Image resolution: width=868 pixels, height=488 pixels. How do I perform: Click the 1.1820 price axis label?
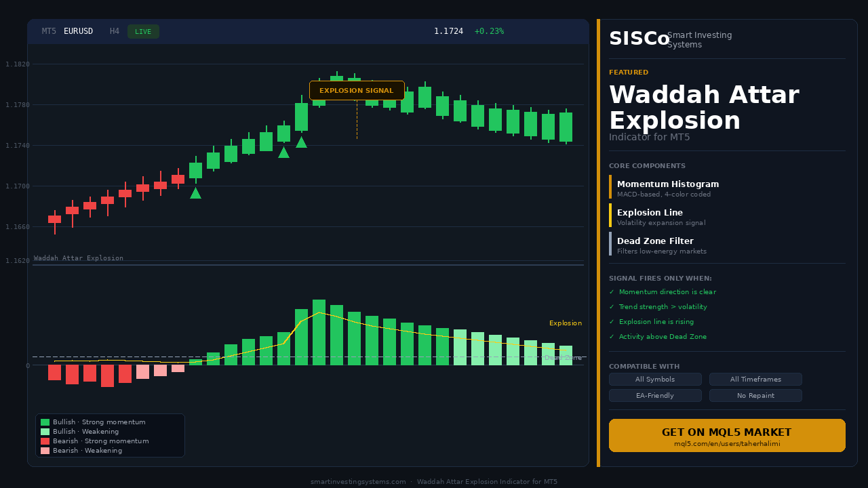17,64
